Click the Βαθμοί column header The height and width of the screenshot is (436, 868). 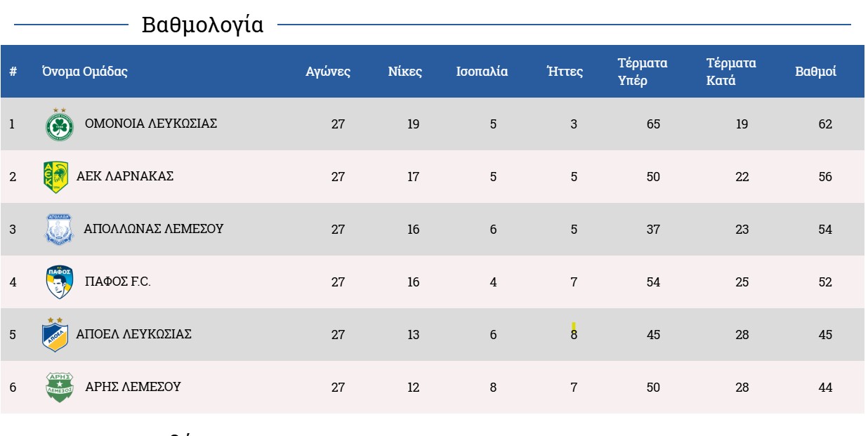815,72
